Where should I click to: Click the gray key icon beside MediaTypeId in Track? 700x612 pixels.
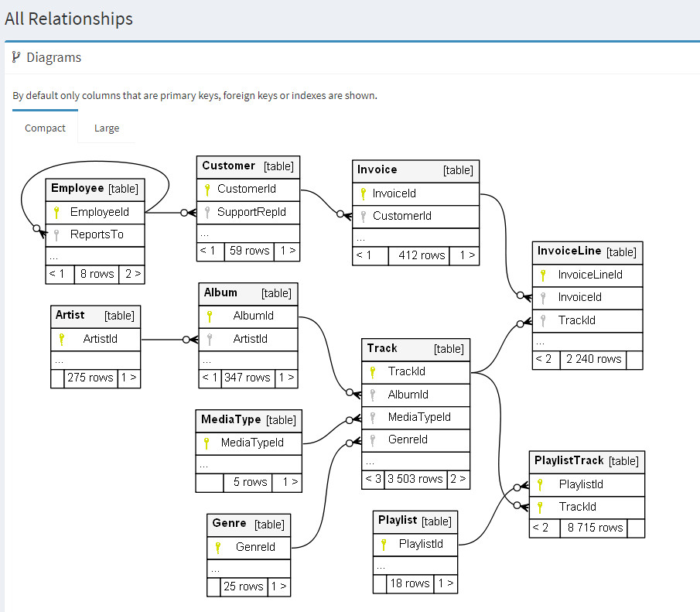[x=372, y=418]
